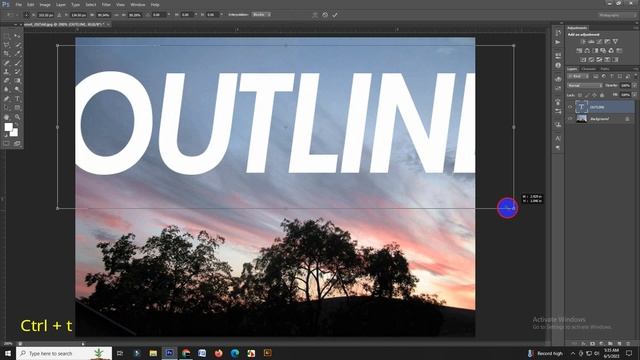Open the workspace switcher dropdown

coord(618,15)
